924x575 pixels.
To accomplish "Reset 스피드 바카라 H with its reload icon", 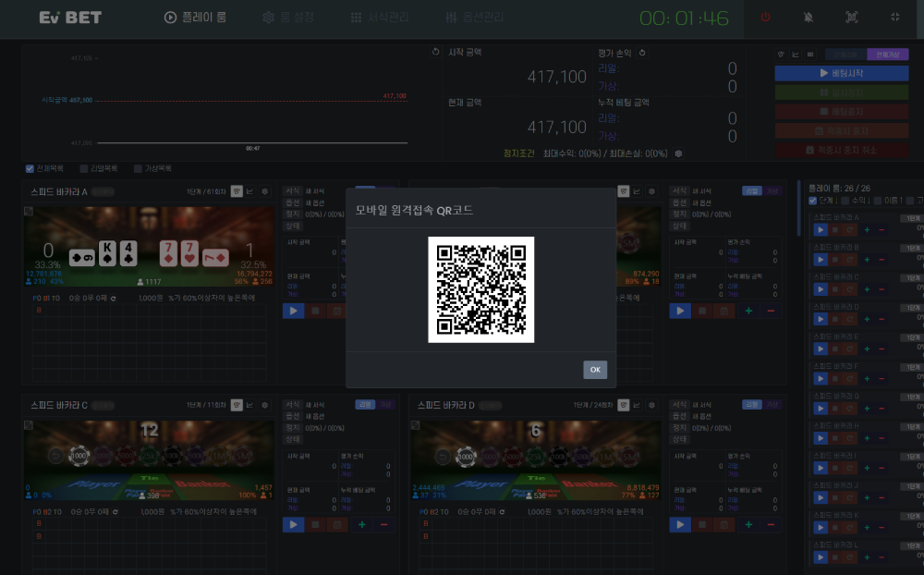I will [850, 438].
